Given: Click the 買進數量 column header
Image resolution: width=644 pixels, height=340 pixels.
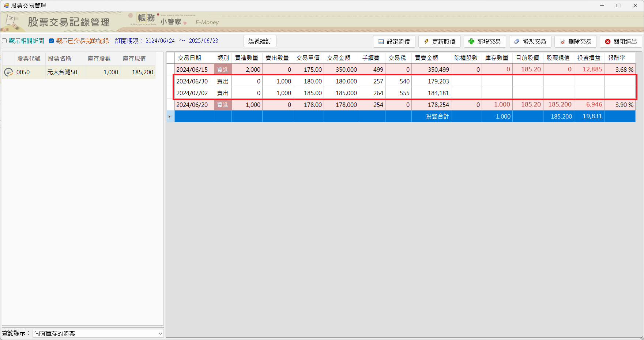Looking at the screenshot, I should (x=247, y=58).
